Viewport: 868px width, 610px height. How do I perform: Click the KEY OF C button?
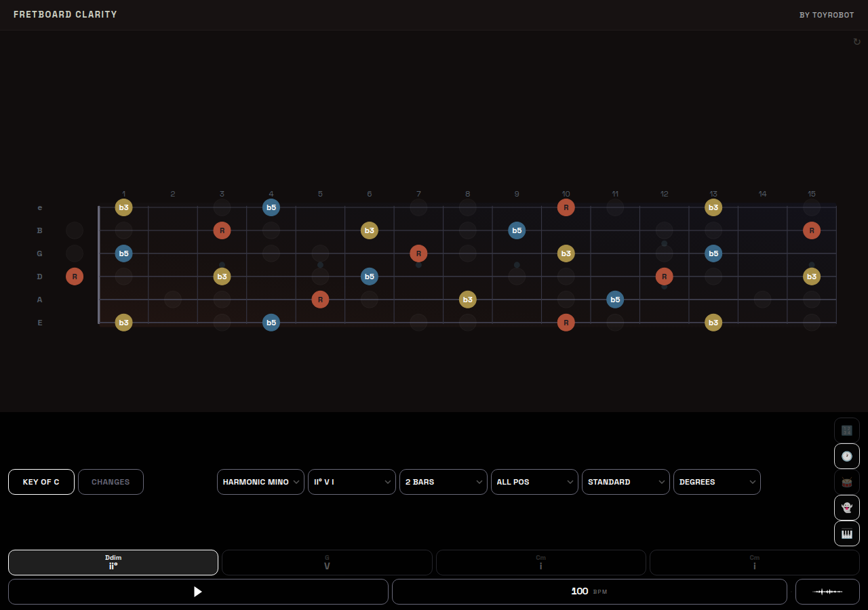tap(41, 482)
